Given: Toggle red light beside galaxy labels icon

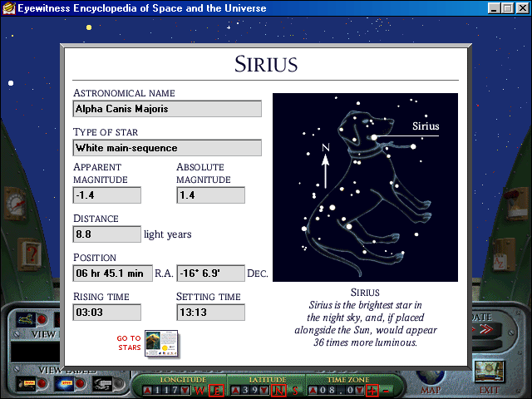Looking at the screenshot, I should pos(81,384).
